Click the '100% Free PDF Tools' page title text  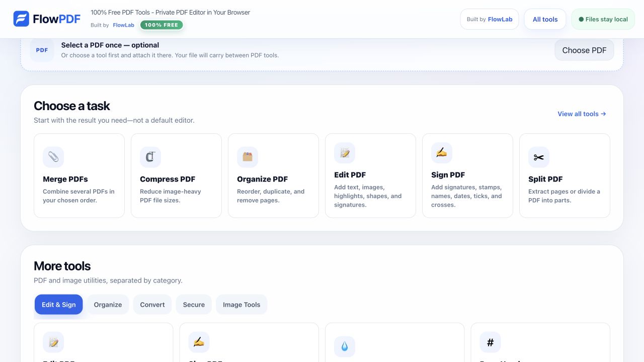(x=170, y=12)
